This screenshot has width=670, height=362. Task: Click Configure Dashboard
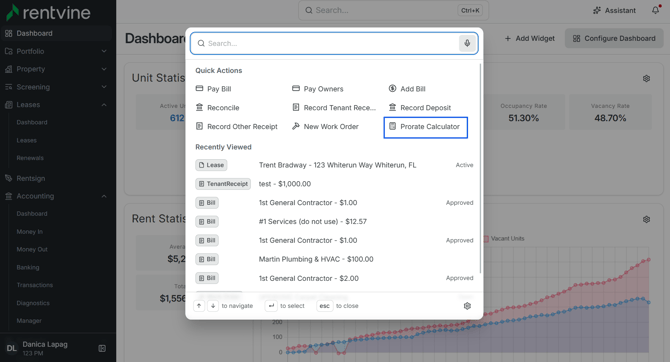coord(614,38)
